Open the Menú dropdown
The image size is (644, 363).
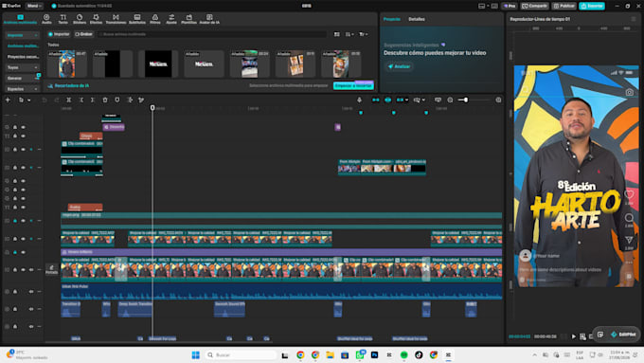click(34, 6)
